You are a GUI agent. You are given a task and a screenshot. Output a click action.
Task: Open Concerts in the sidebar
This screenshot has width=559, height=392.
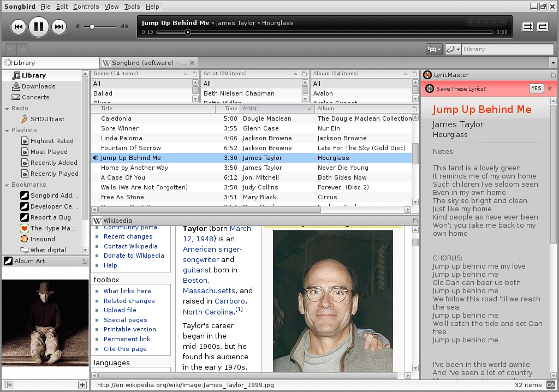point(41,97)
